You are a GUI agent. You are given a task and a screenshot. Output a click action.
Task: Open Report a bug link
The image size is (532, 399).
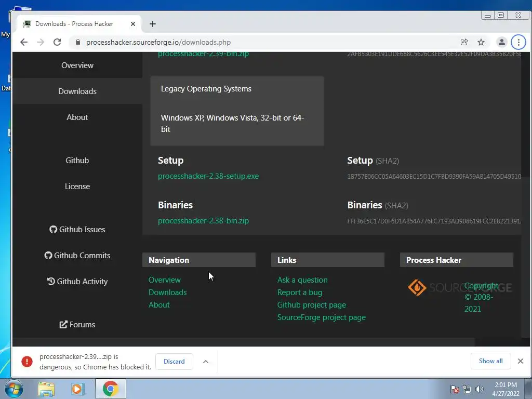[300, 292]
